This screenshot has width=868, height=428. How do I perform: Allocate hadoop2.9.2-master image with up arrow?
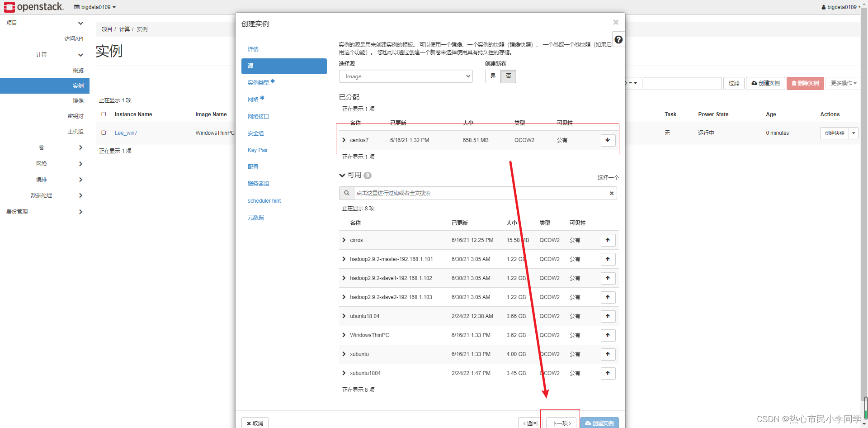pos(608,259)
